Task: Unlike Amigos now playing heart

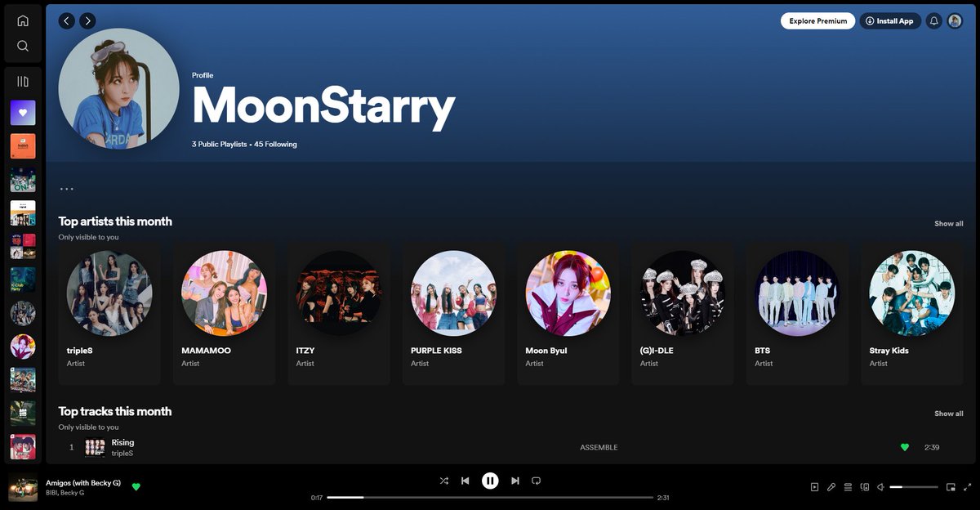Action: [136, 487]
